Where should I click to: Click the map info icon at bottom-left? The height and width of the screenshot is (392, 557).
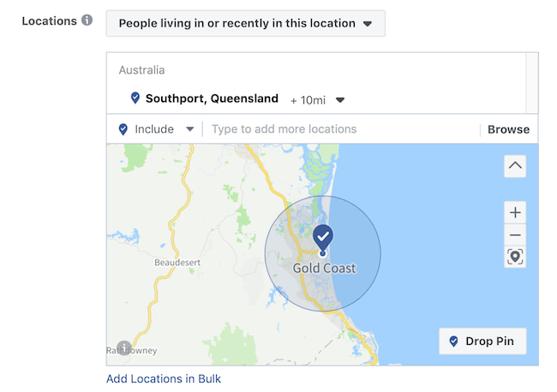tap(124, 348)
